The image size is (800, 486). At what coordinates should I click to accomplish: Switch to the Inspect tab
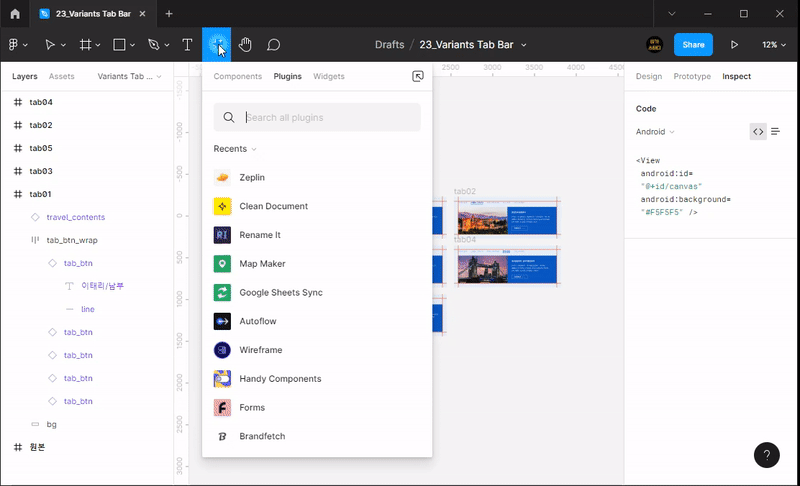click(x=737, y=76)
